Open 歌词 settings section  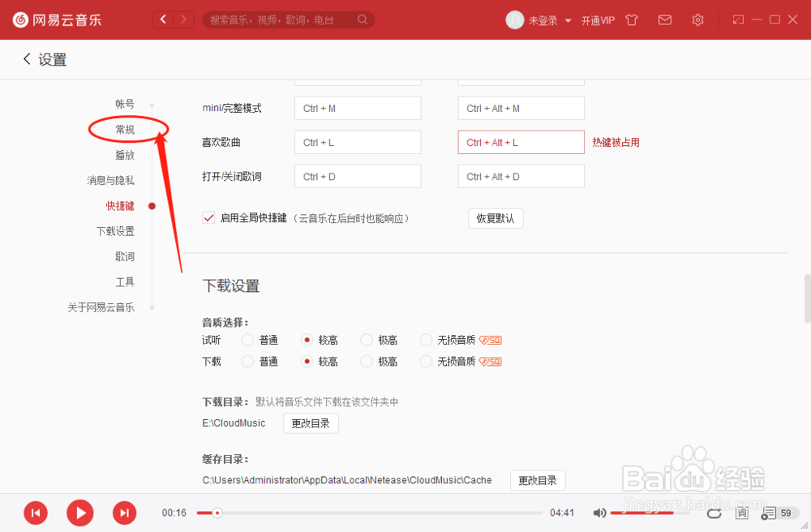(125, 256)
